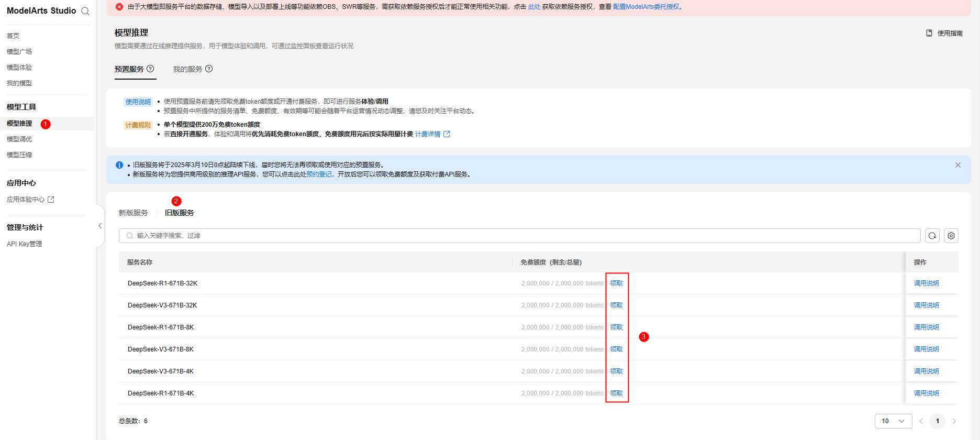Go to next page arrow
The image size is (980, 440).
954,421
